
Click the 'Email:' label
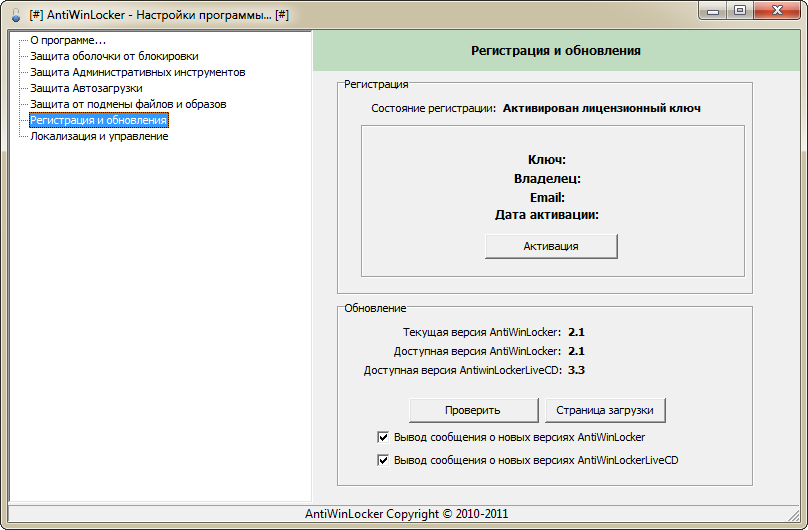547,197
